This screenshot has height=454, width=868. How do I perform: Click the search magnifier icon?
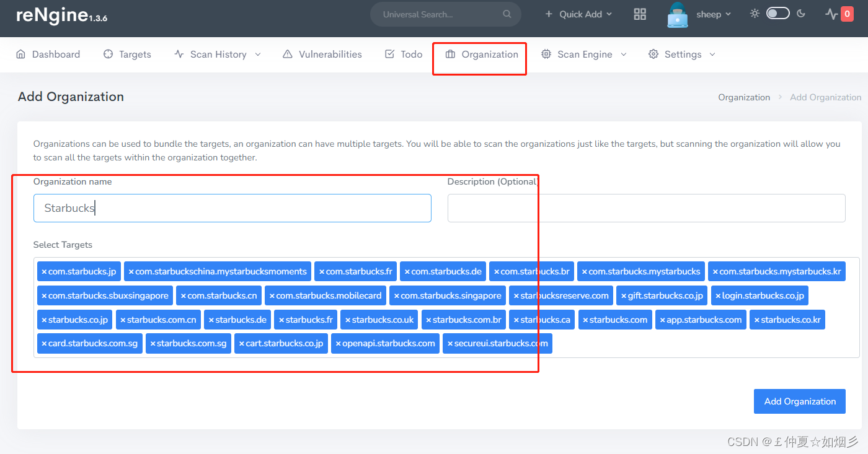(x=507, y=14)
